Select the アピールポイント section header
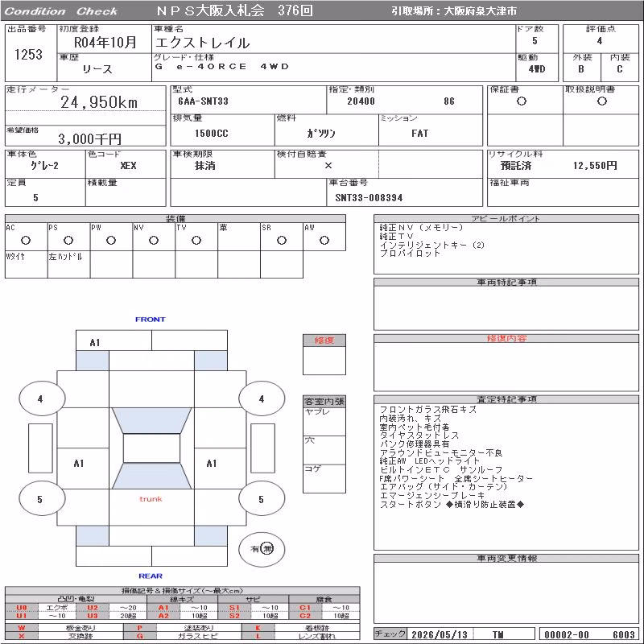 click(506, 218)
